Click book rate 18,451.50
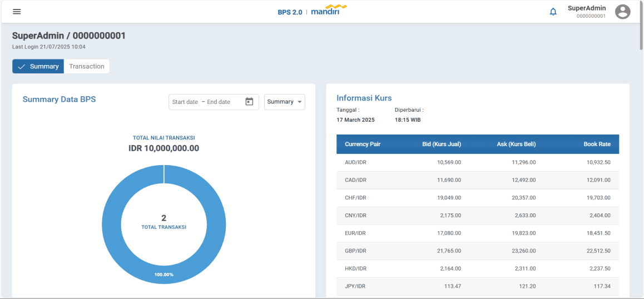The width and height of the screenshot is (644, 299). tap(598, 233)
